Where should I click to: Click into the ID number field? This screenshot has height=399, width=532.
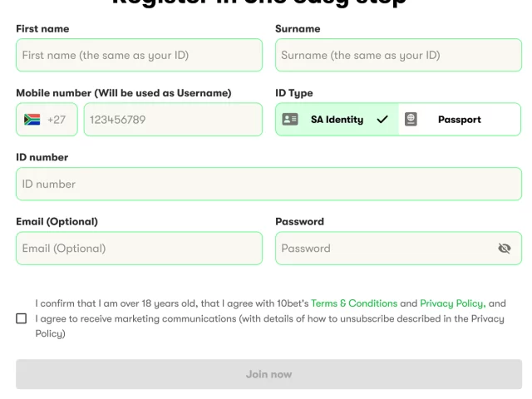(268, 184)
